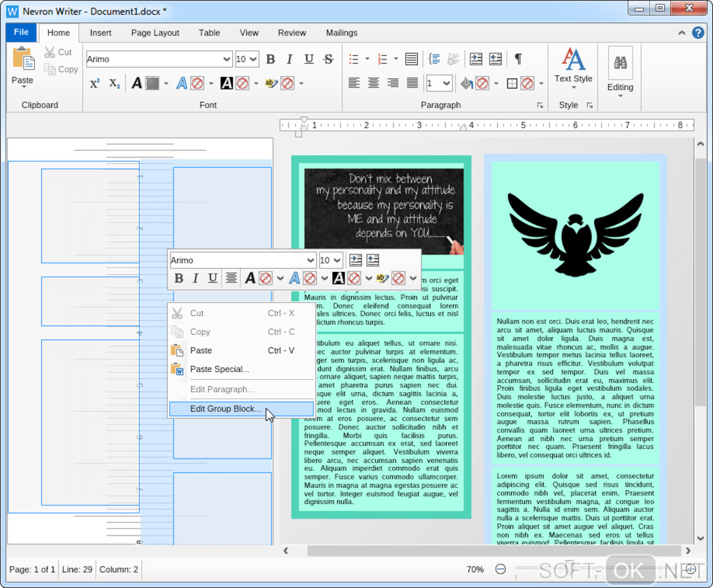713x588 pixels.
Task: Click the bulleted list icon in the ribbon
Action: click(354, 59)
